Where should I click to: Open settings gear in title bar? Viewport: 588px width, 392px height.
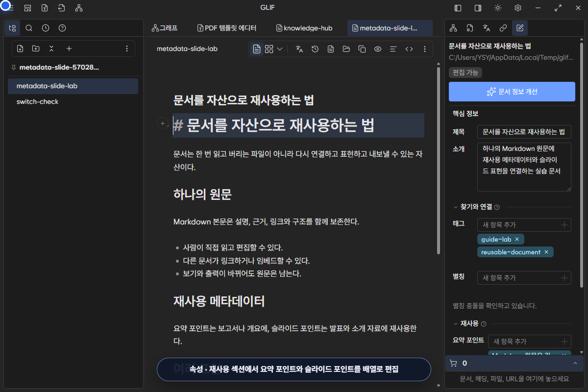pyautogui.click(x=518, y=8)
